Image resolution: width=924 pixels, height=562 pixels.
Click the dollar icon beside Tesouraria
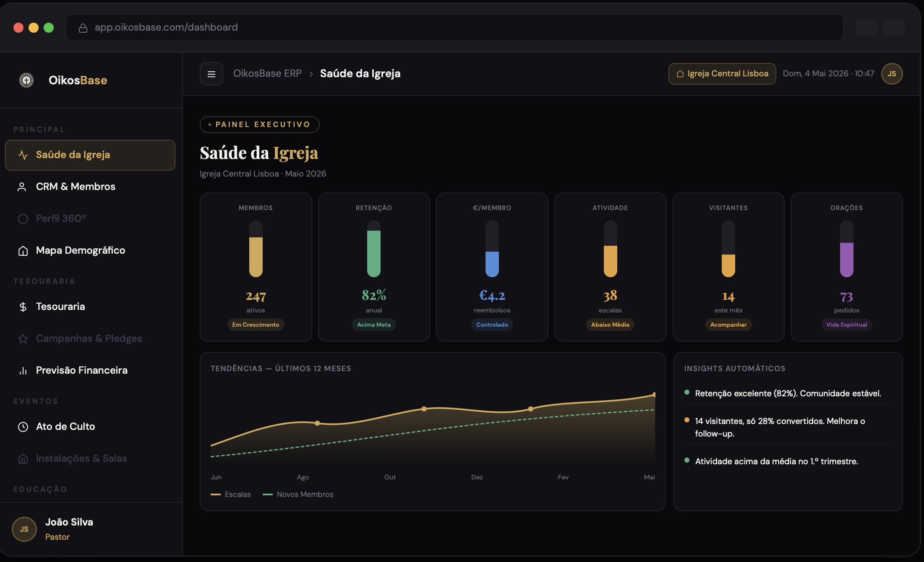(x=23, y=307)
